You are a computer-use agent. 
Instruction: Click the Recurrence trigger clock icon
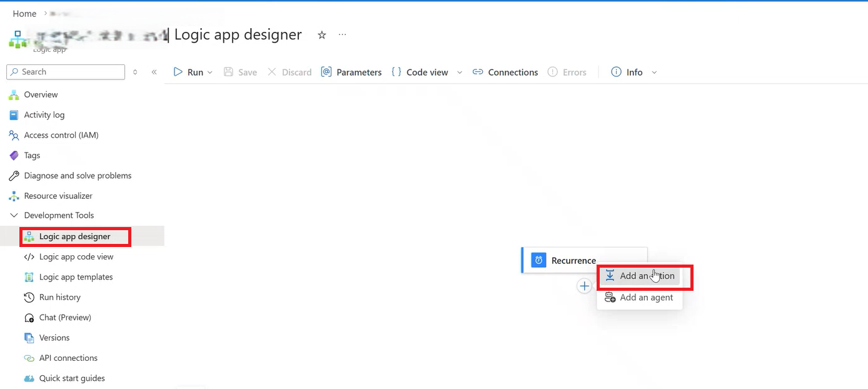[538, 260]
